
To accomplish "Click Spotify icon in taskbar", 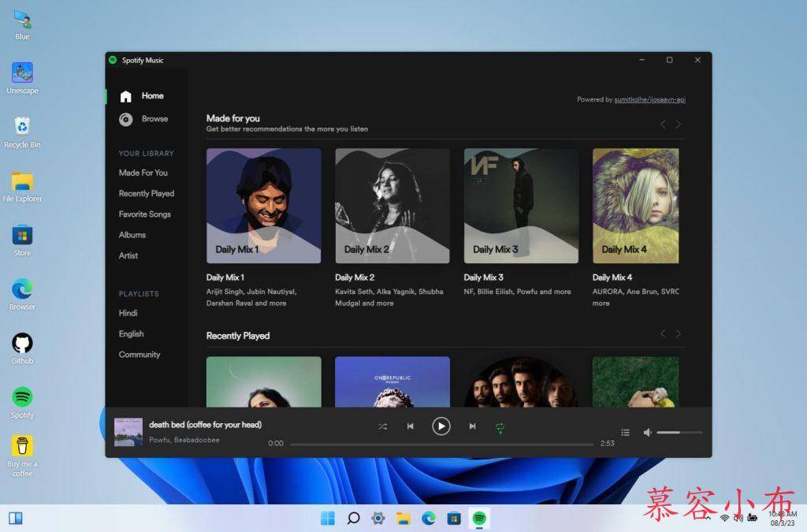I will pyautogui.click(x=479, y=518).
